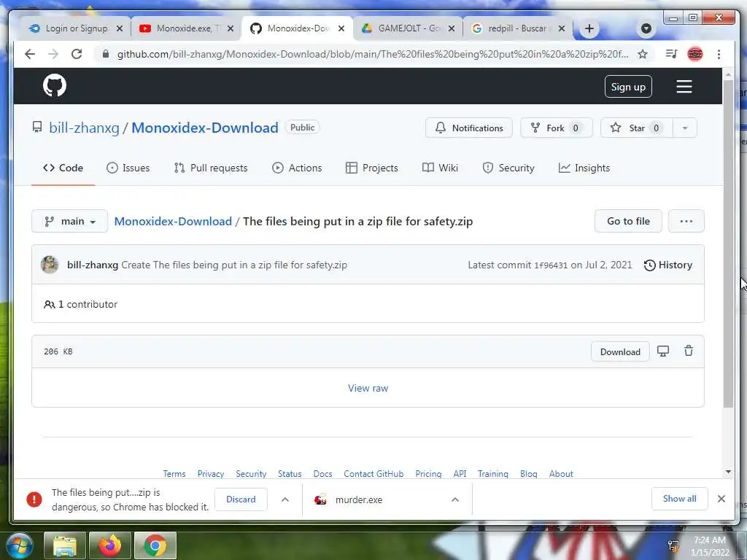Screen dimensions: 747x560
Task: Click the page vertical scrollbar
Action: [x=728, y=243]
